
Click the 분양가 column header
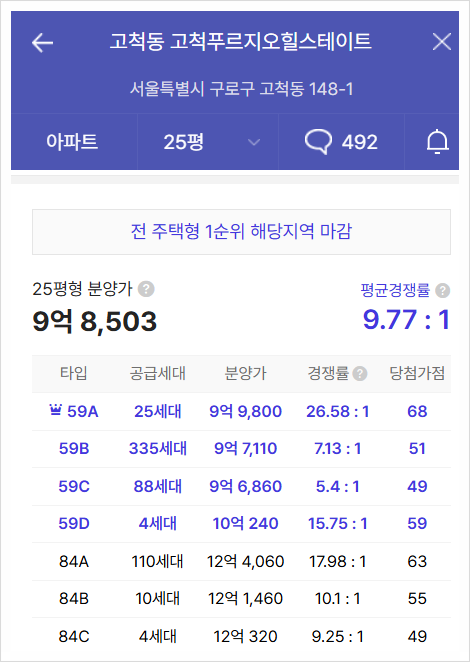[245, 373]
